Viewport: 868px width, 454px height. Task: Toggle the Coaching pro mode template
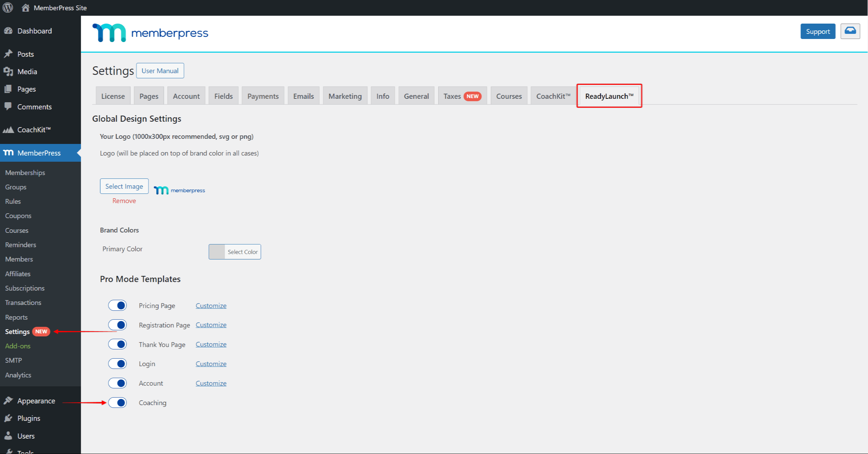click(x=117, y=402)
